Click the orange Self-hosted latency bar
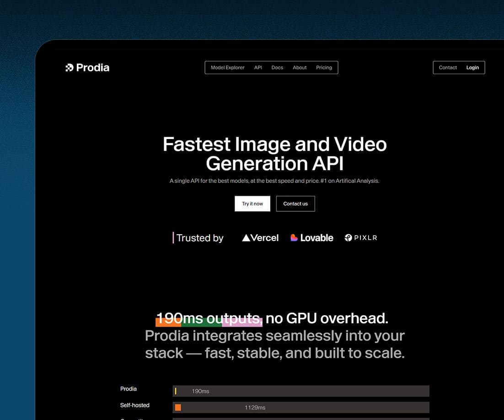504x420 pixels. point(178,408)
